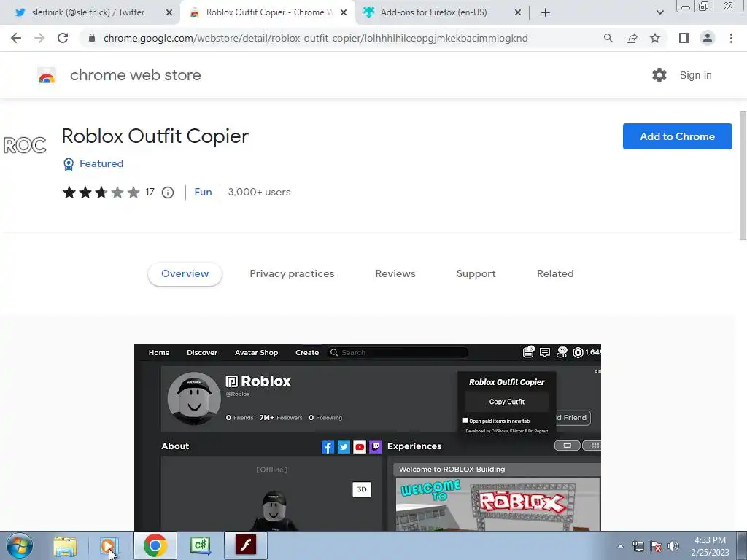The width and height of the screenshot is (747, 560).
Task: Reload the current page
Action: pos(63,38)
